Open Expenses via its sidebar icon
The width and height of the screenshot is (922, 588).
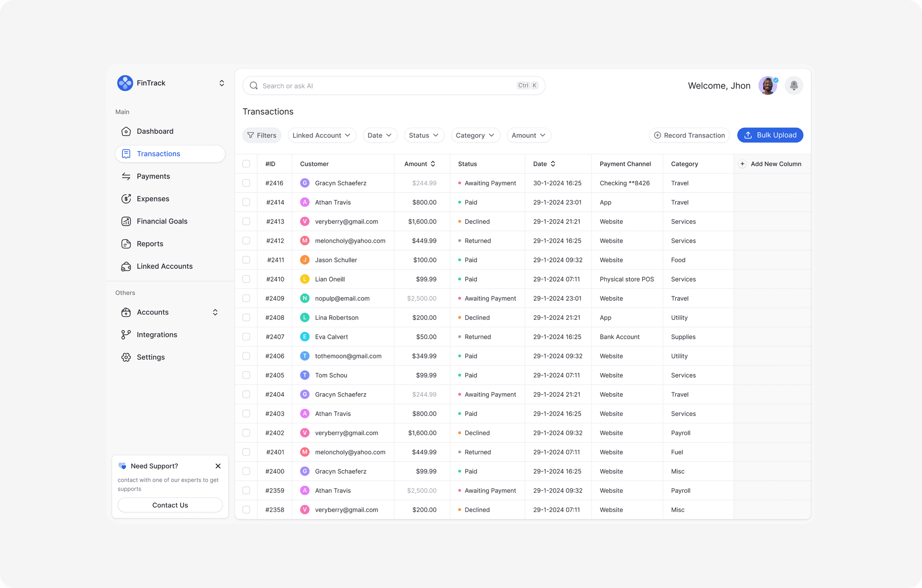pyautogui.click(x=126, y=198)
